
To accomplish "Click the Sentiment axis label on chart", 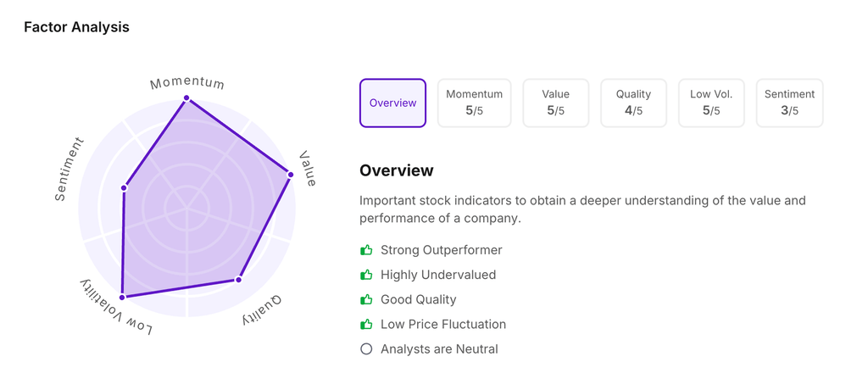I will (x=70, y=169).
